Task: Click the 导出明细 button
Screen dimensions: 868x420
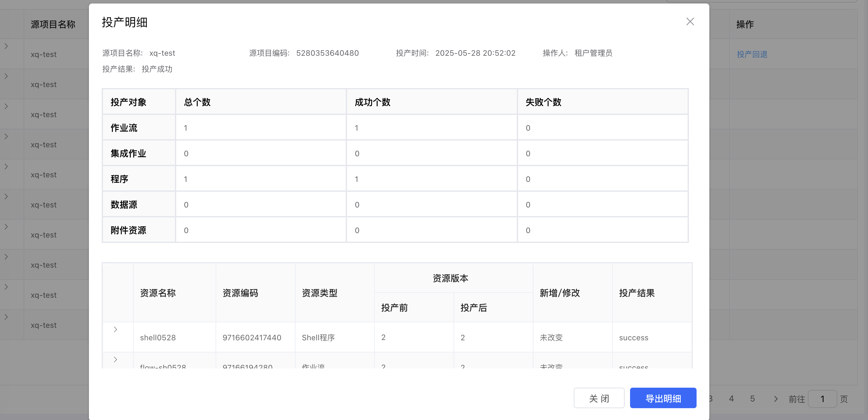Action: [x=663, y=398]
